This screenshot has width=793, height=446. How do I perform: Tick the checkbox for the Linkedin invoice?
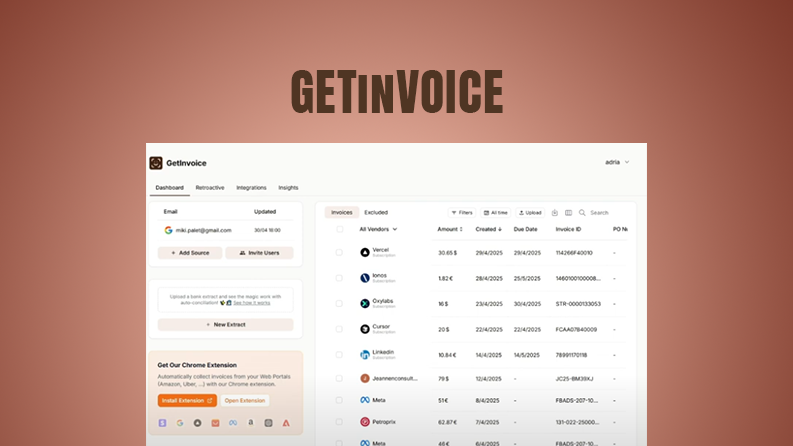click(339, 355)
